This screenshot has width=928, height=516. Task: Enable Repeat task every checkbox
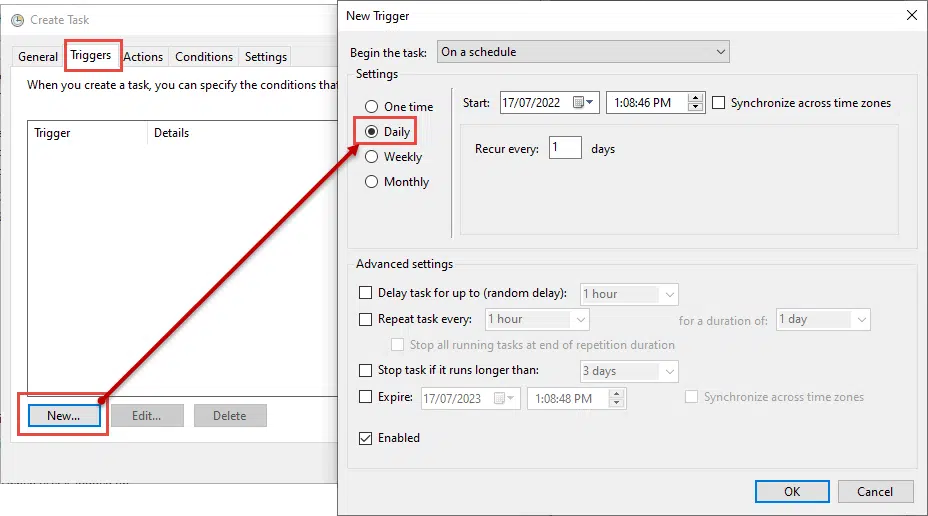(x=366, y=320)
